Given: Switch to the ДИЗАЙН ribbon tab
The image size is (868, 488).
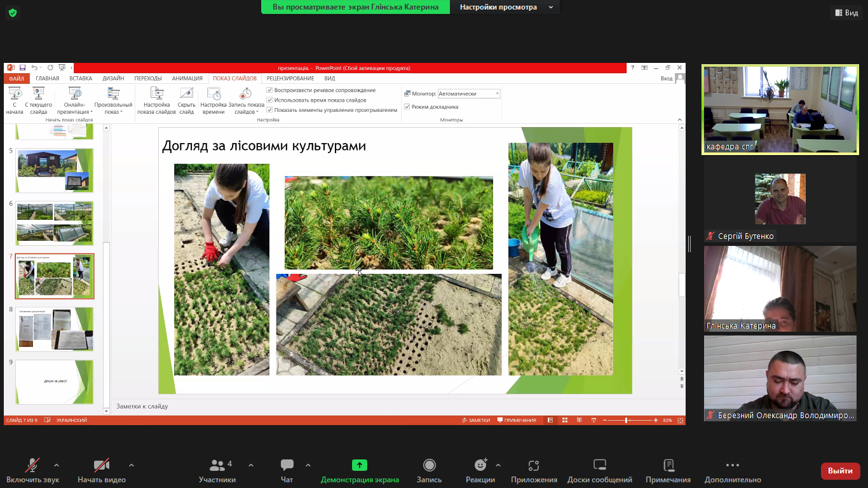Looking at the screenshot, I should pos(113,78).
